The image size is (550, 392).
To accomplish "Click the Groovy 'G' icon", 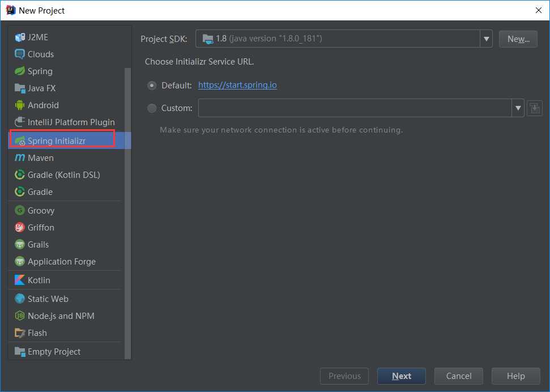I will 20,210.
